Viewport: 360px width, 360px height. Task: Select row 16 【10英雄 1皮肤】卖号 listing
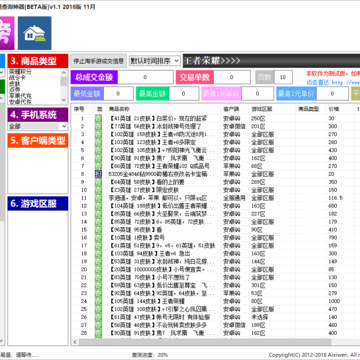(x=137, y=238)
